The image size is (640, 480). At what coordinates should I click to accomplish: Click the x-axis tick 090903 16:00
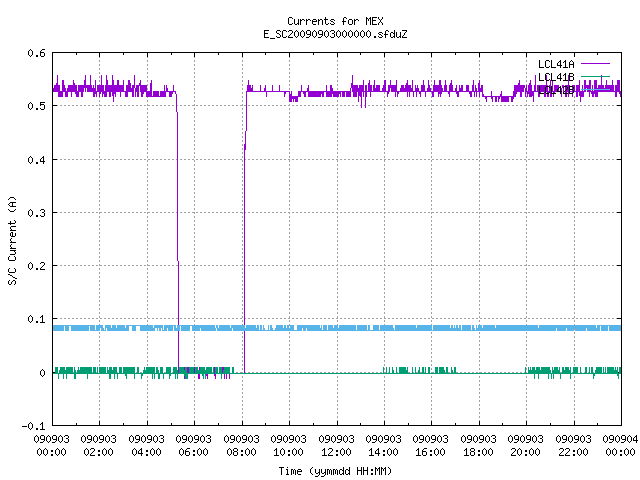click(x=430, y=446)
